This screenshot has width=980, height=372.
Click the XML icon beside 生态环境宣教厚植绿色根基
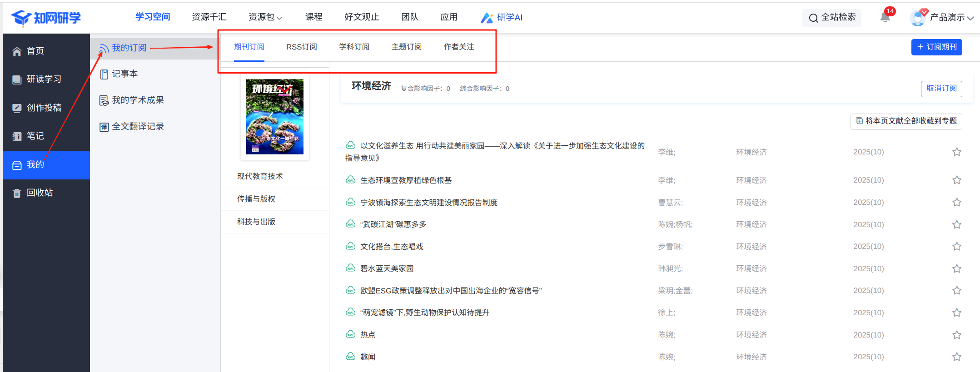tap(350, 180)
